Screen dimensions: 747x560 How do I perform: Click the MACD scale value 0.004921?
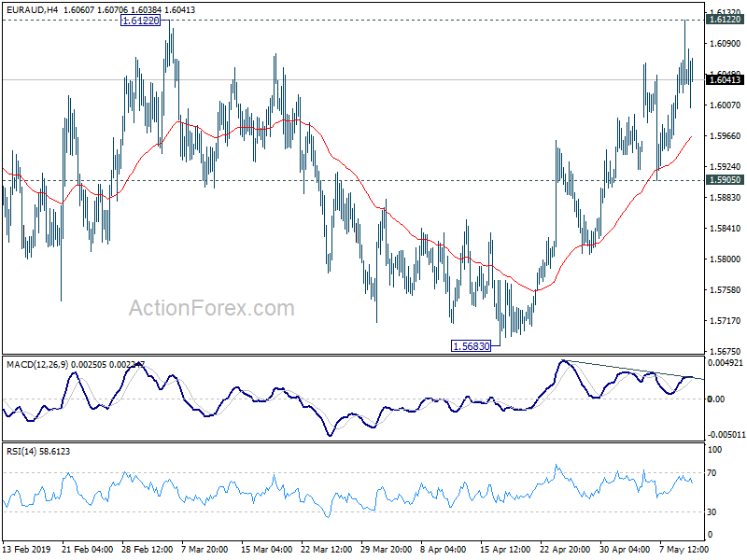(x=726, y=363)
